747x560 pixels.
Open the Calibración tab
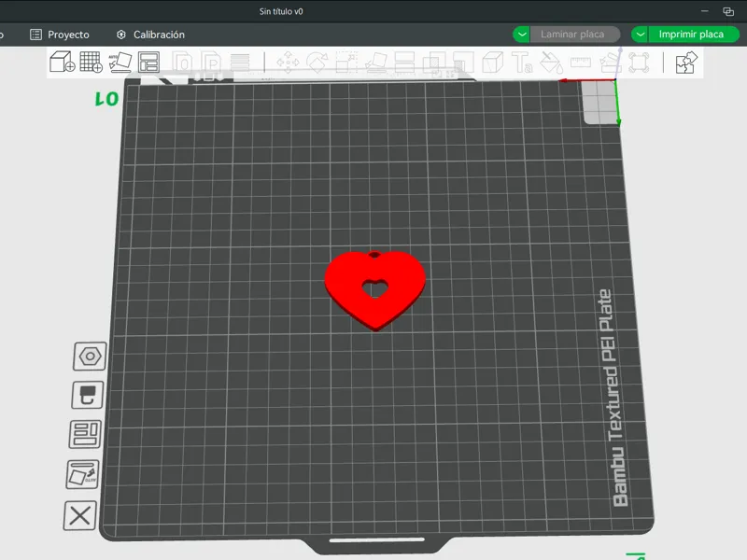coord(150,35)
